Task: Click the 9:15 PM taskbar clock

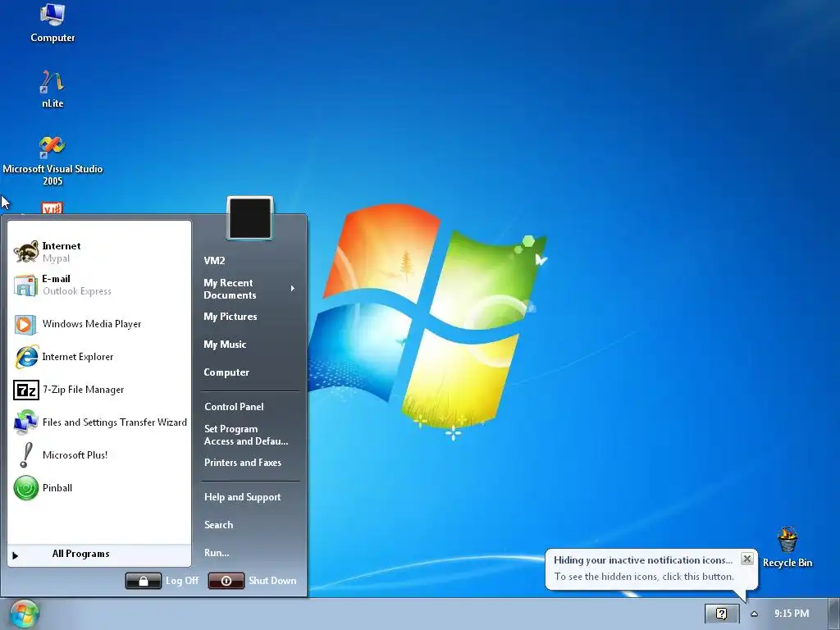Action: tap(792, 614)
